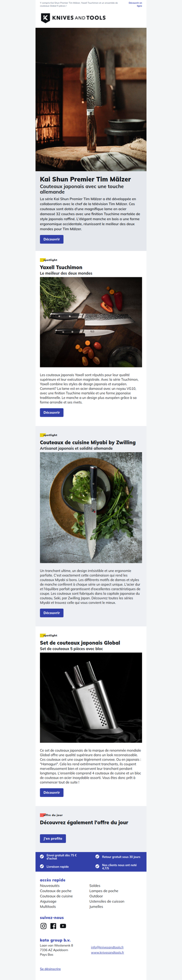Open the Instagram icon under suivez-nous
182x980 pixels.
pos(44,926)
